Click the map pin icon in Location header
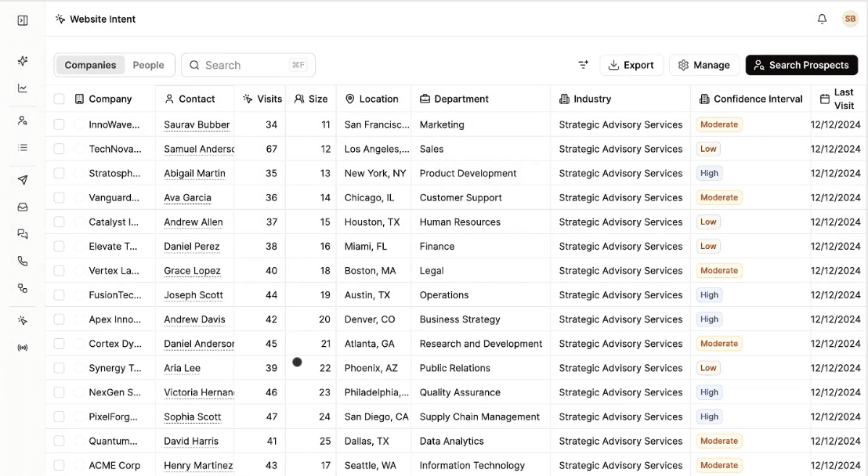The width and height of the screenshot is (868, 476). coord(350,99)
